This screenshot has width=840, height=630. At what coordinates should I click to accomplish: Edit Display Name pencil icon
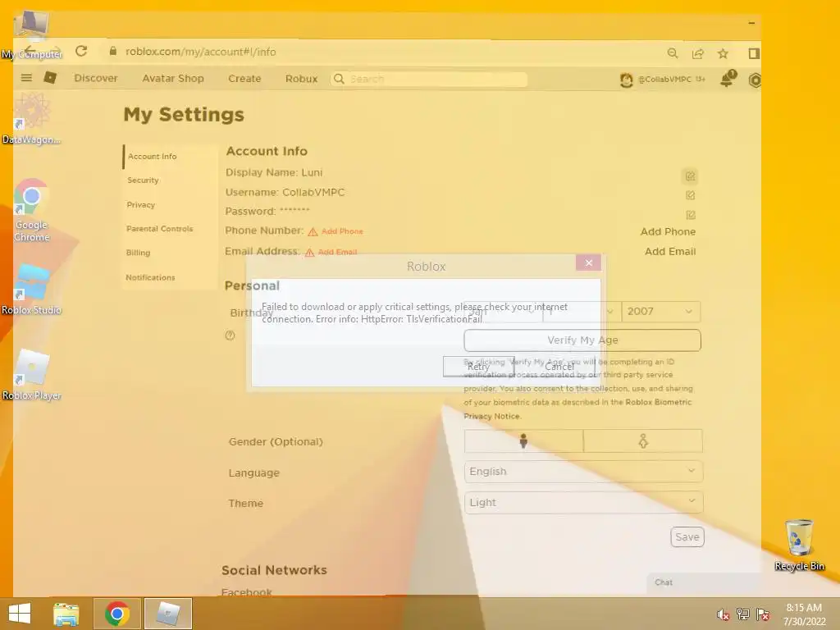pos(690,176)
